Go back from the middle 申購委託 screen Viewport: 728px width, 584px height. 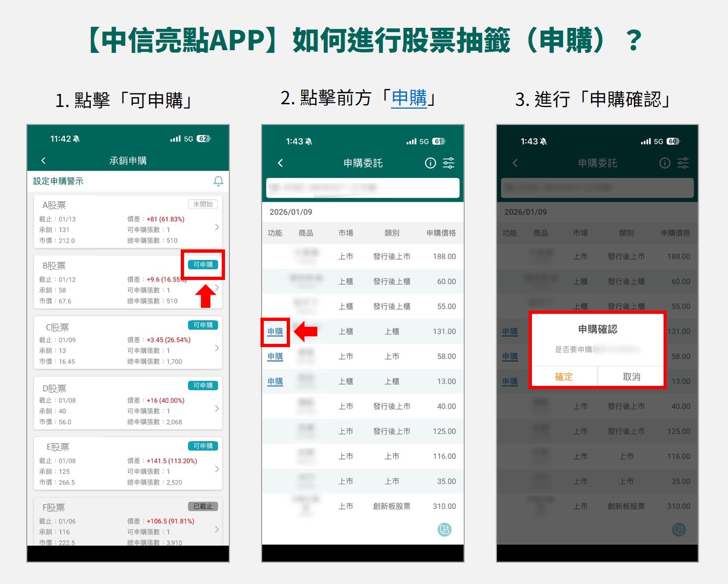pyautogui.click(x=281, y=163)
